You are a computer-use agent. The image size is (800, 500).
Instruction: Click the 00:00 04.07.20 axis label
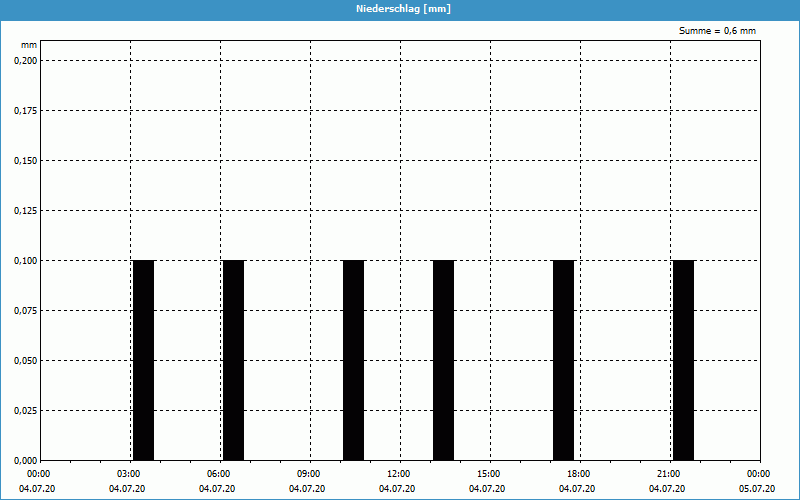[x=38, y=481]
